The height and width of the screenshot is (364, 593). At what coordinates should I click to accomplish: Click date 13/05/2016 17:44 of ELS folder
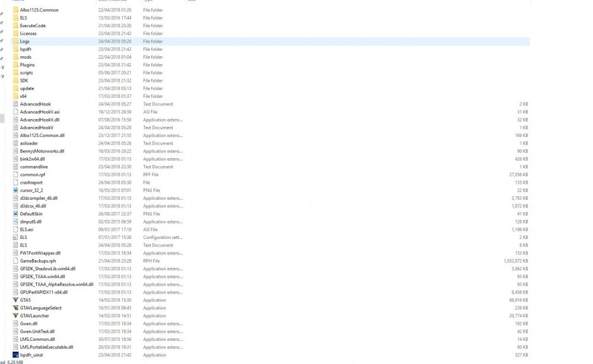point(114,18)
